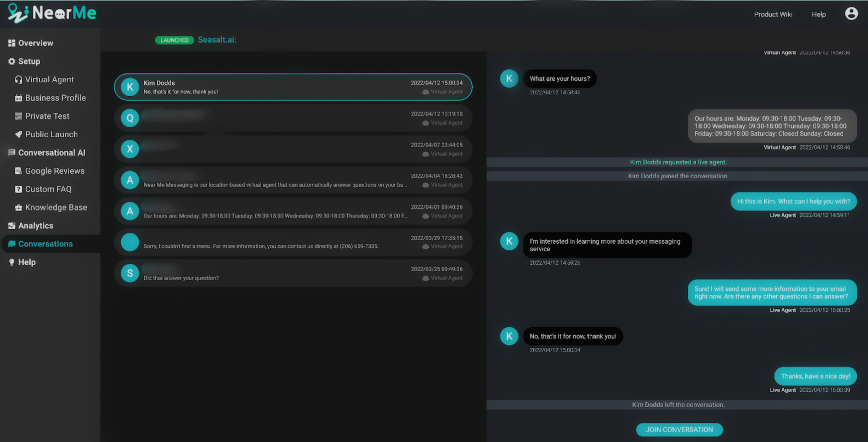Click the JOIN CONVERSATION button
The width and height of the screenshot is (868, 442).
click(x=679, y=430)
